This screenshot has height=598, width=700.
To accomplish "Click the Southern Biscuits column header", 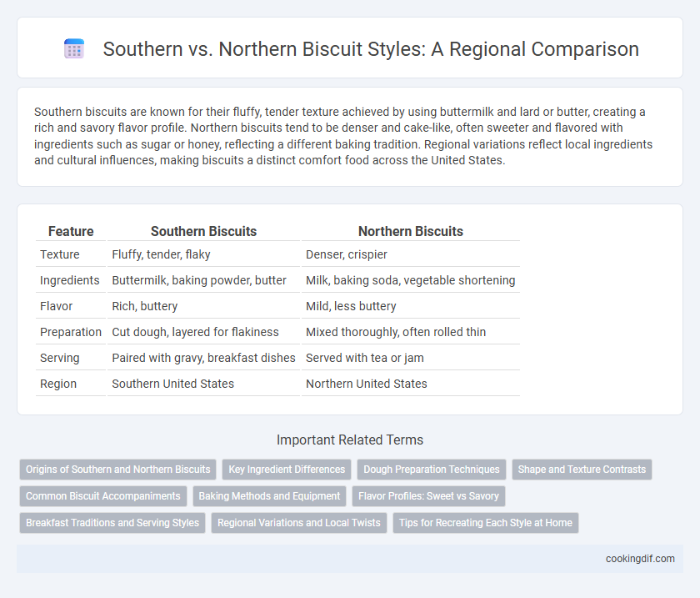I will [203, 231].
